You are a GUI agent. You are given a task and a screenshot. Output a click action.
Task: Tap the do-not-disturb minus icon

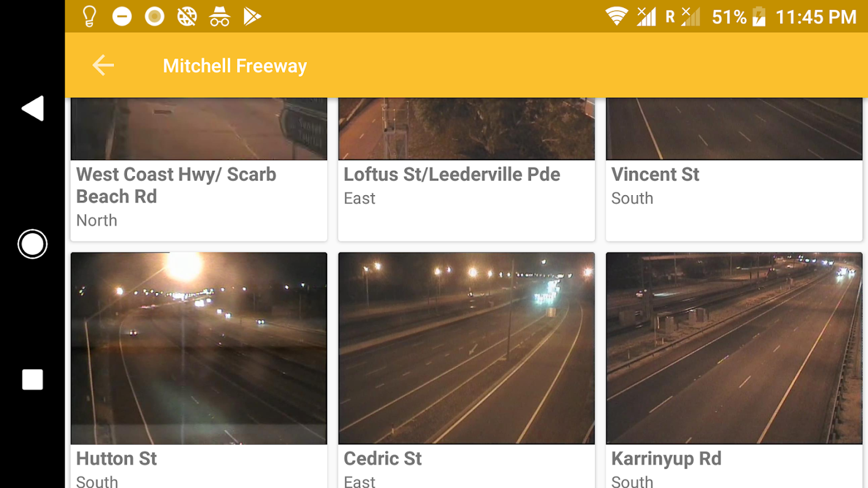pyautogui.click(x=122, y=16)
